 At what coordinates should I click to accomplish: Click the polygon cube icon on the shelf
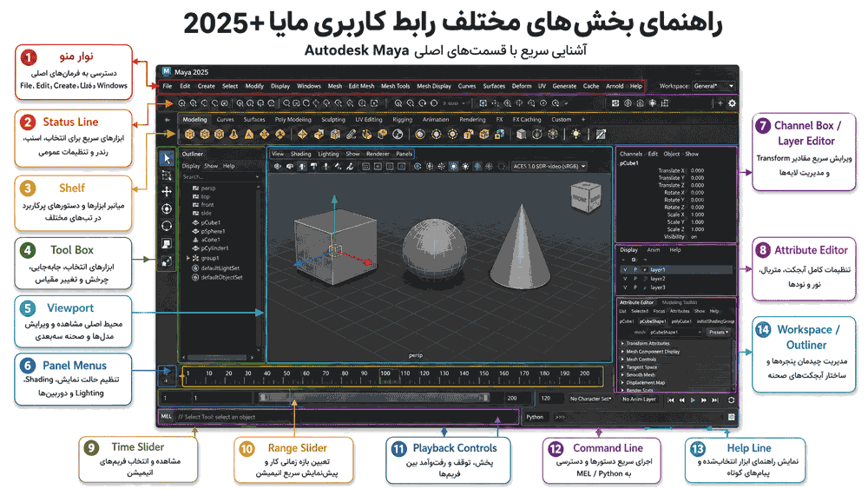point(190,134)
